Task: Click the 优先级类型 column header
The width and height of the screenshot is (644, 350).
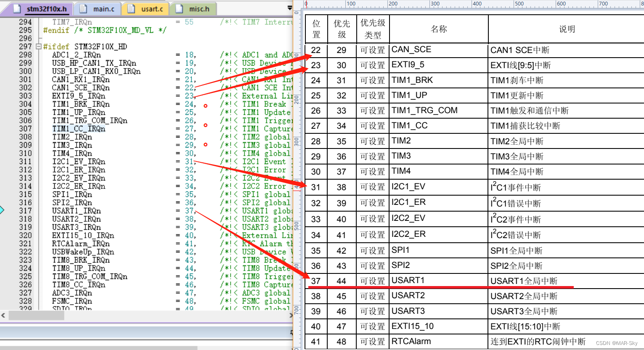Action: click(373, 29)
